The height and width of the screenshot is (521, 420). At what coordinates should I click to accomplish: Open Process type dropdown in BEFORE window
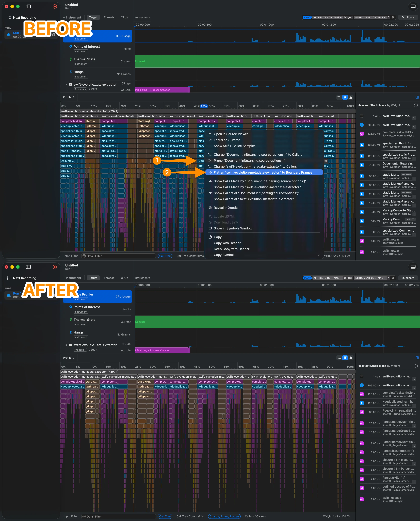[x=80, y=89]
